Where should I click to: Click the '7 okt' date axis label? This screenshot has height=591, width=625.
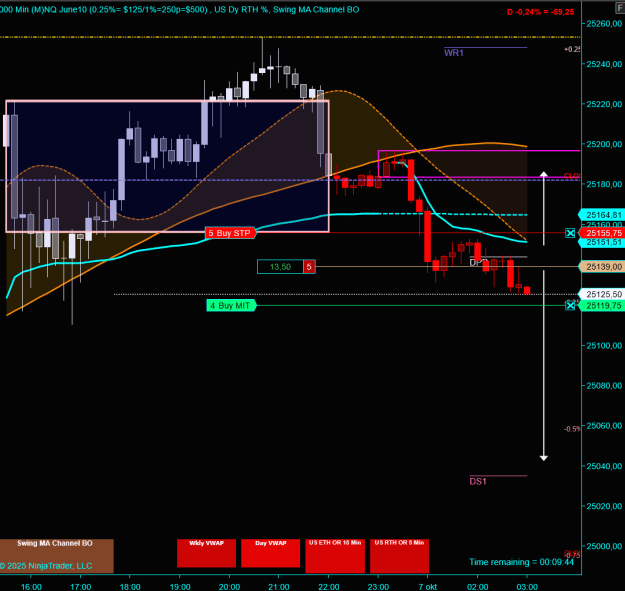coord(428,587)
